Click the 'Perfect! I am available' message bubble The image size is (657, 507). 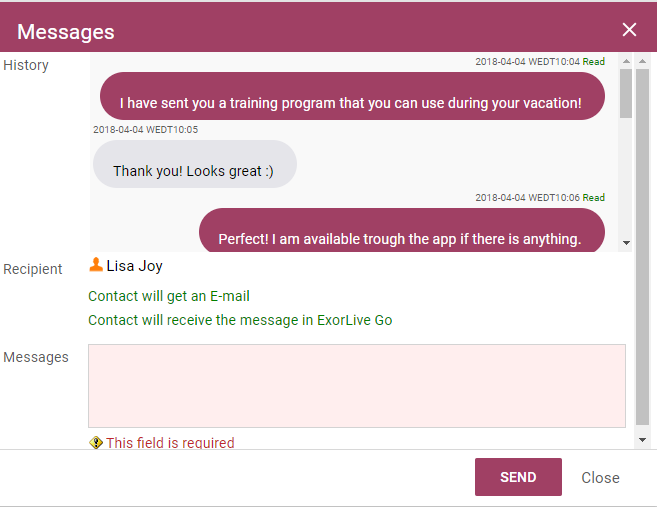(x=401, y=230)
